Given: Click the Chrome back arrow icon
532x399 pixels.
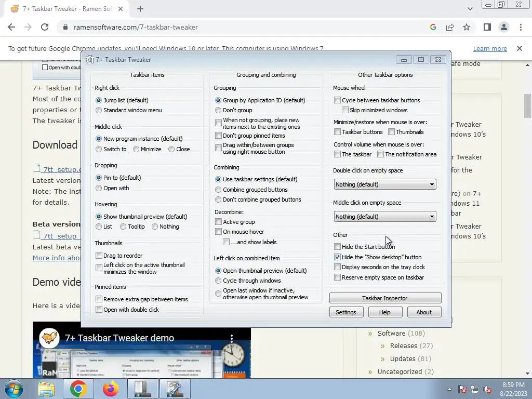Looking at the screenshot, I should (x=11, y=27).
